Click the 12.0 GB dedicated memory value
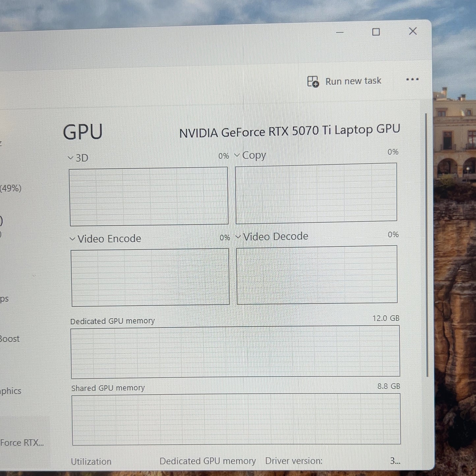476x476 pixels. click(386, 318)
